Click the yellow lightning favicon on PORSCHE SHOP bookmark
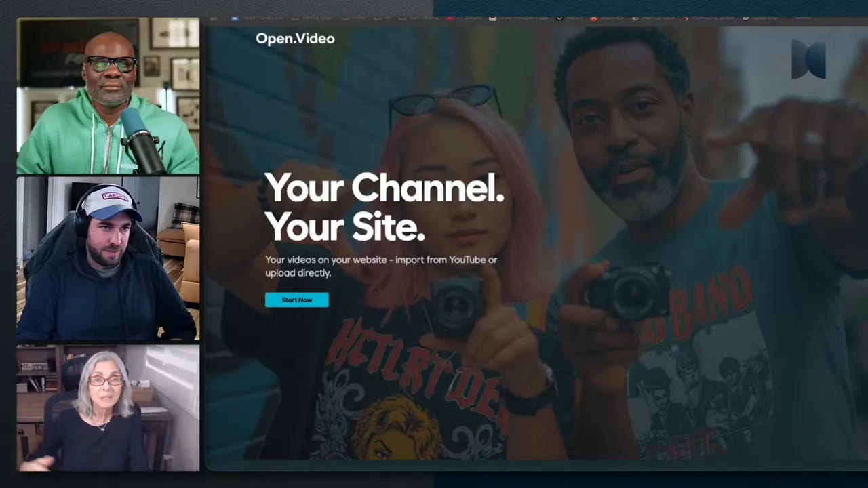Viewport: 868px width, 488px height. coord(686,18)
